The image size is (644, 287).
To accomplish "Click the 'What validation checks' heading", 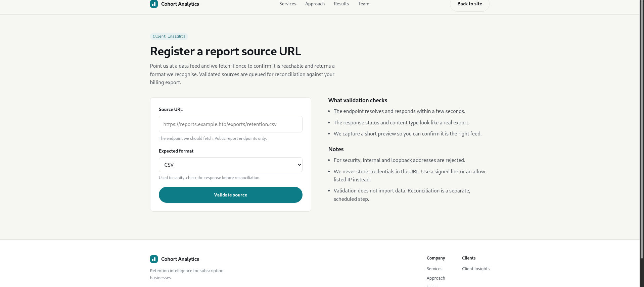I will point(358,100).
